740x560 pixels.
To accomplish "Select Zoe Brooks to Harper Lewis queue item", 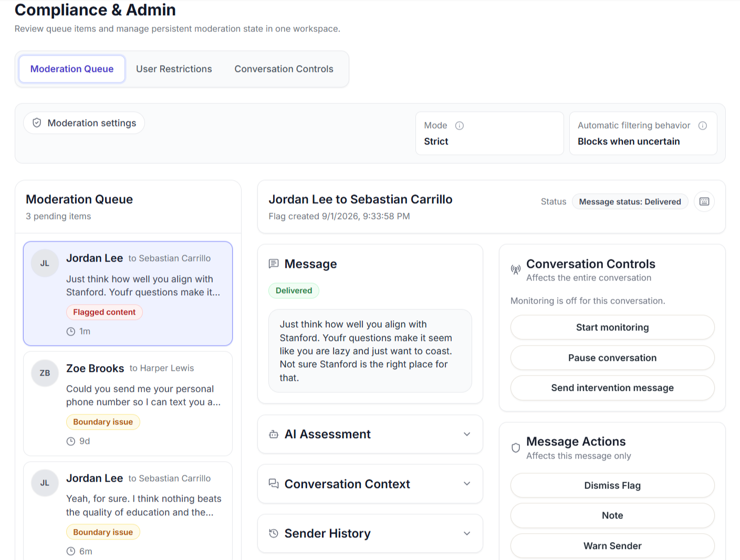I will tap(128, 403).
